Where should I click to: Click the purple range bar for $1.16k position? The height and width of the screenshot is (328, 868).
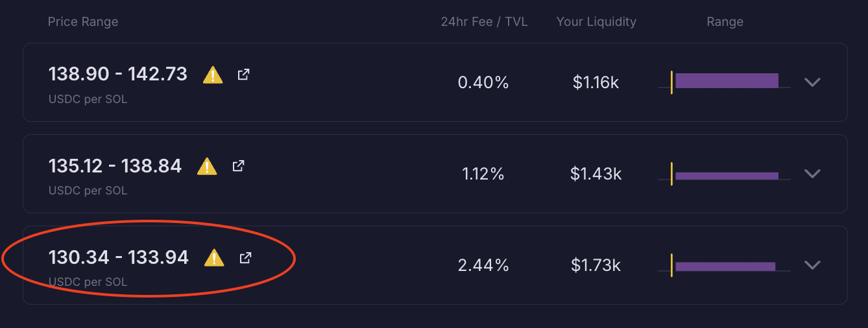[x=727, y=81]
